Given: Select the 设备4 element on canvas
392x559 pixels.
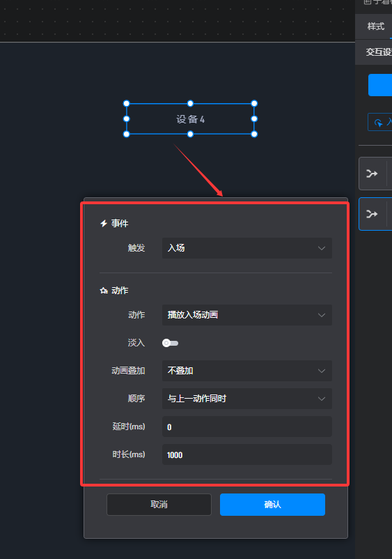Looking at the screenshot, I should pos(191,119).
